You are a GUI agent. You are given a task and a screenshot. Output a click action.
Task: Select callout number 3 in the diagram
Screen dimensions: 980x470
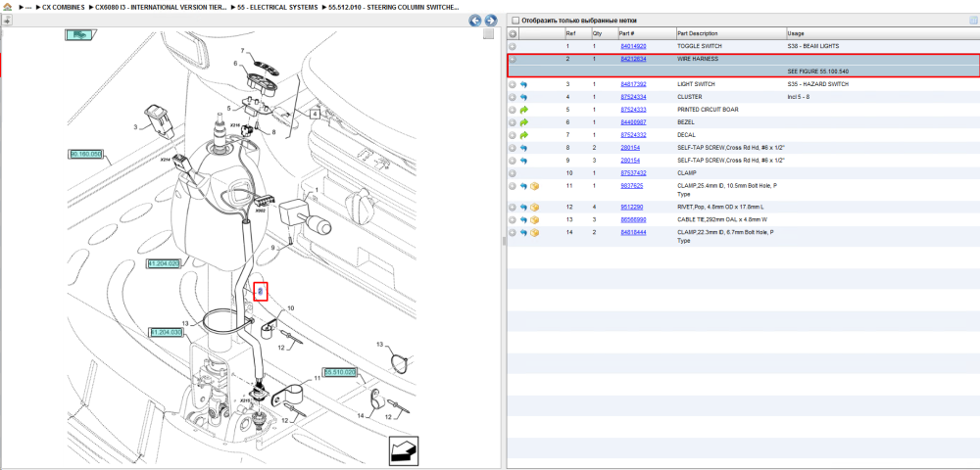click(135, 126)
